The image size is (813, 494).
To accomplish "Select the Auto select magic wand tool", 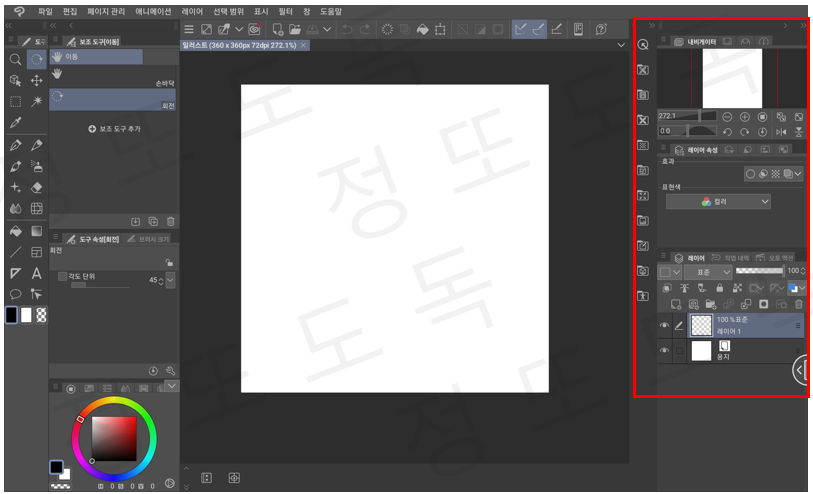I will coord(37,102).
